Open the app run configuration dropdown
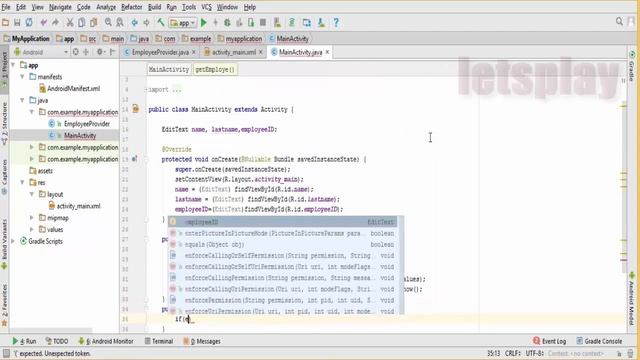The height and width of the screenshot is (360, 640). tap(182, 23)
